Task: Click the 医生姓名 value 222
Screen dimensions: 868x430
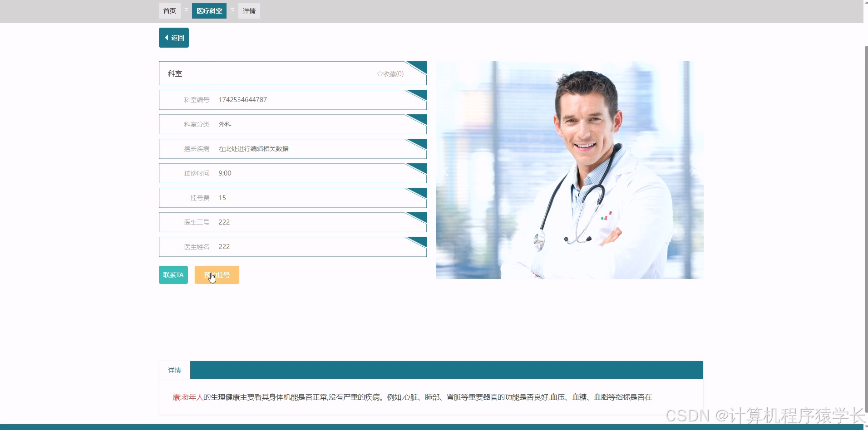Action: (x=224, y=247)
